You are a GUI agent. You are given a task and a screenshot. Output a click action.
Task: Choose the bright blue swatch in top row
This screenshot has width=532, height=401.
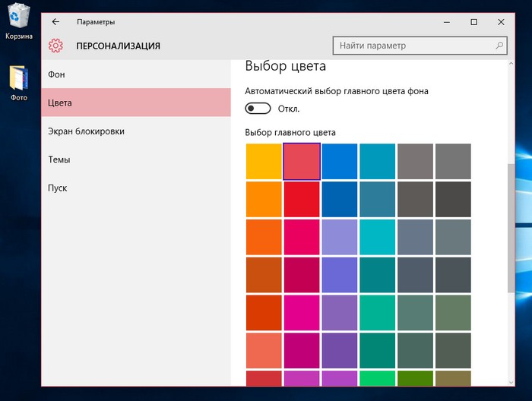340,162
